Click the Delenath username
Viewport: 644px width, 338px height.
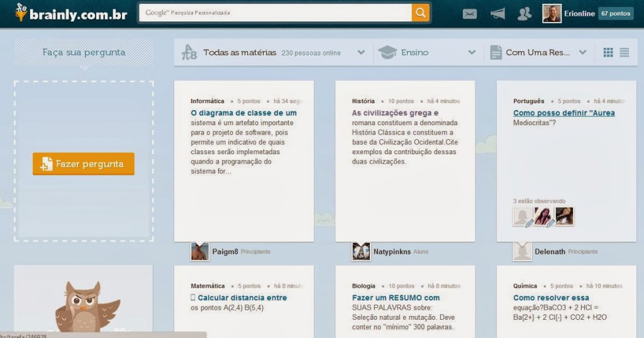(550, 252)
